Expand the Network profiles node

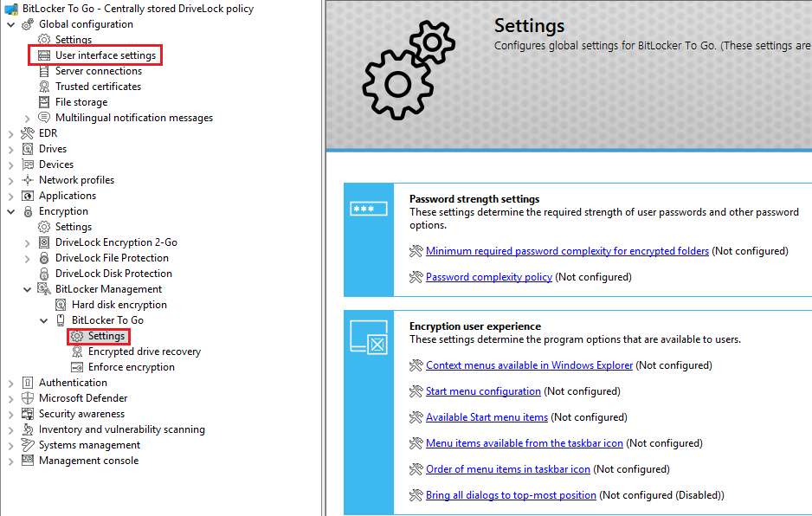(11, 181)
